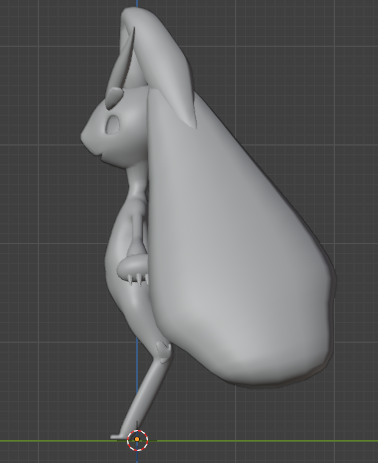The width and height of the screenshot is (378, 463).
Task: Click the rabbit model's closed eye
Action: (x=112, y=125)
